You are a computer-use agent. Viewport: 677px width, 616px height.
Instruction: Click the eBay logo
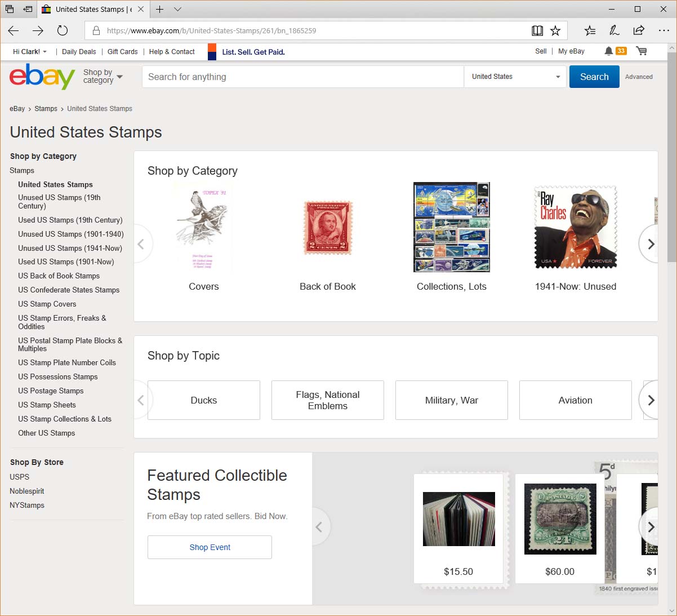42,76
